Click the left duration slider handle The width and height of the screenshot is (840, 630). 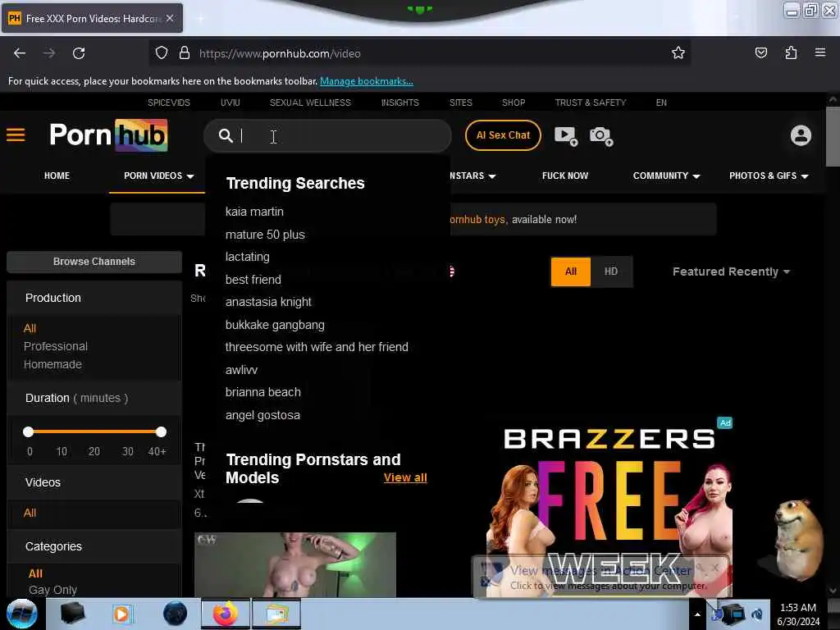29,431
